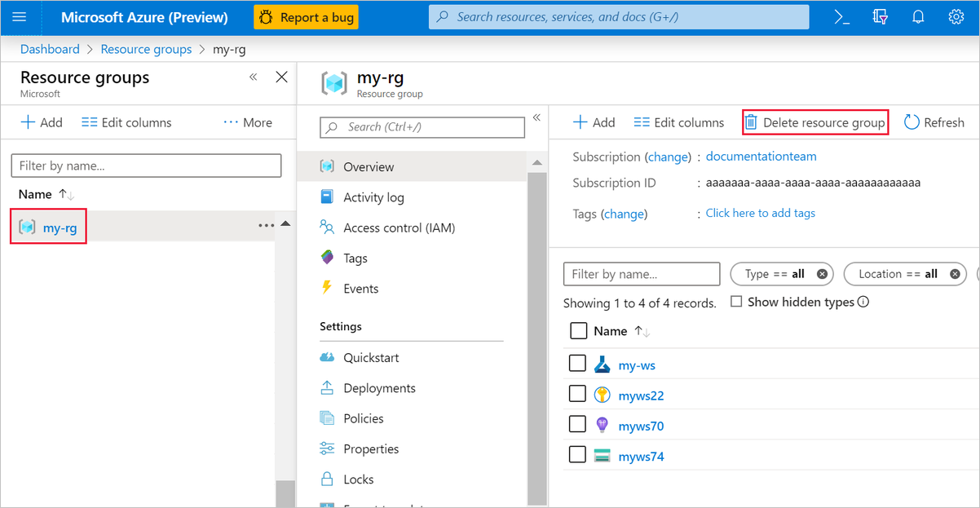
Task: Open Azure notifications bell
Action: click(918, 16)
